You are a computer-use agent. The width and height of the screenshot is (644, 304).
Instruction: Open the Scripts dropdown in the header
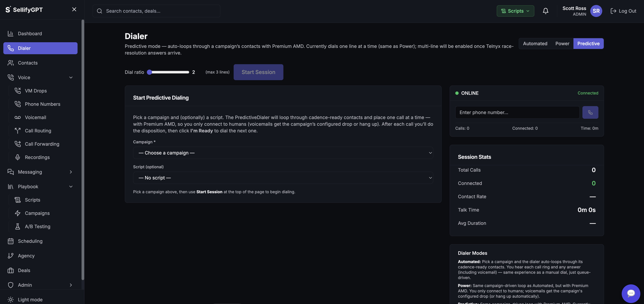coord(515,11)
